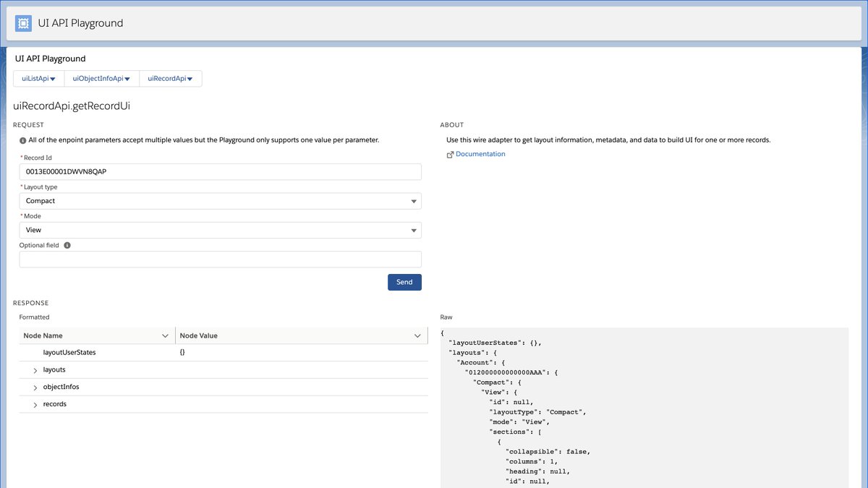Click the Optional field info icon
868x488 pixels.
pyautogui.click(x=67, y=245)
